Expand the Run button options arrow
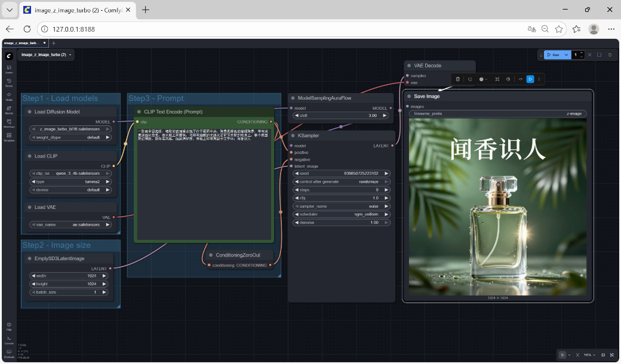621x364 pixels. pos(567,54)
